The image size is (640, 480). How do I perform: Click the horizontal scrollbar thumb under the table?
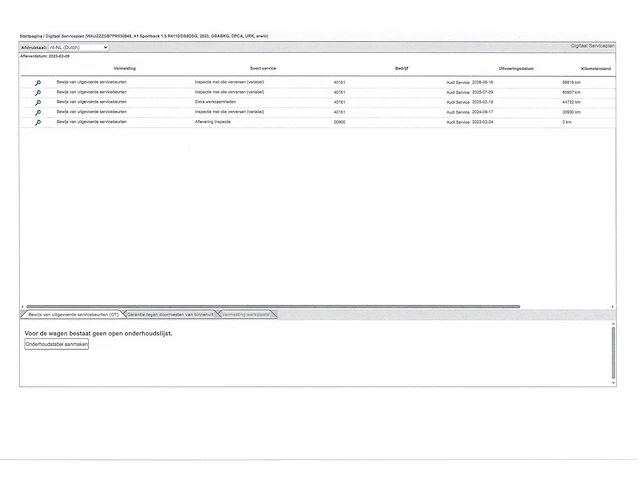pyautogui.click(x=273, y=307)
